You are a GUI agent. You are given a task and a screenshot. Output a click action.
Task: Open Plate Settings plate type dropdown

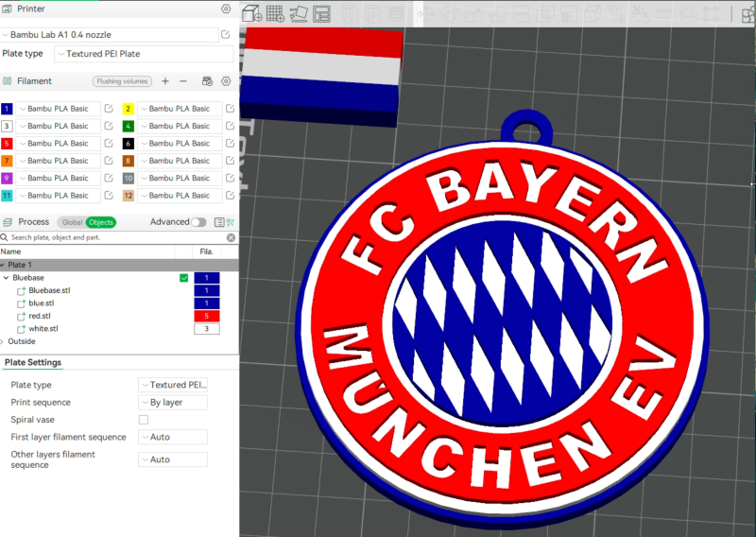click(173, 385)
